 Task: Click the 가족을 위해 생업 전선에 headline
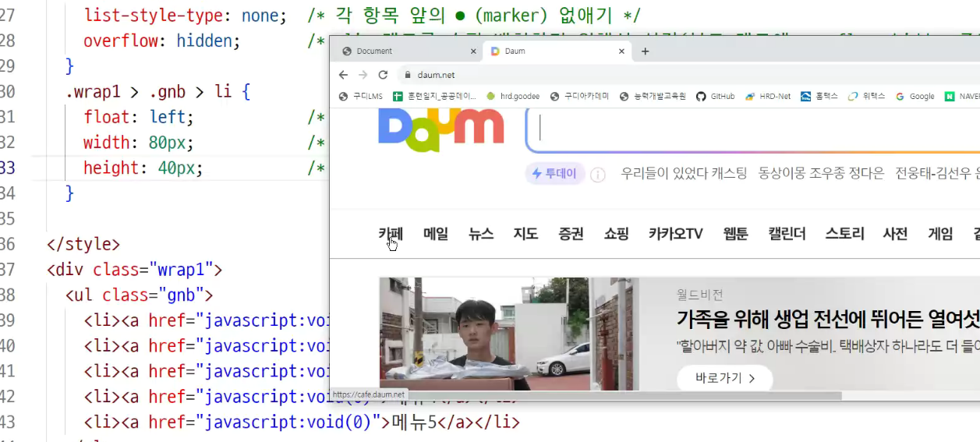click(828, 319)
